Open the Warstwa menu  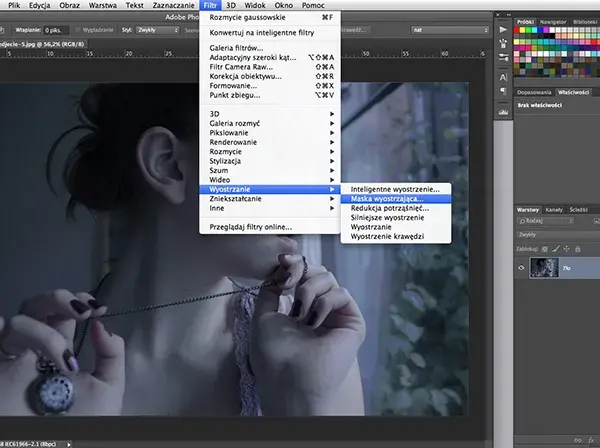tap(103, 5)
